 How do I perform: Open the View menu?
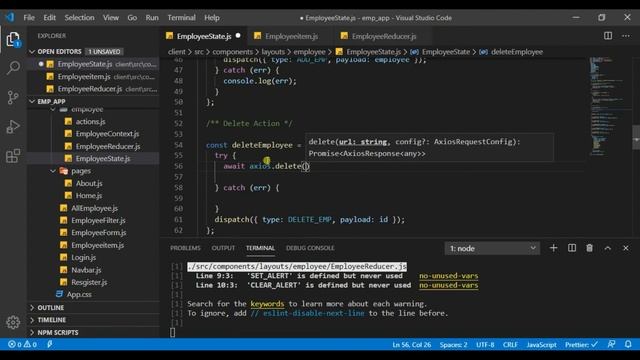coord(111,18)
